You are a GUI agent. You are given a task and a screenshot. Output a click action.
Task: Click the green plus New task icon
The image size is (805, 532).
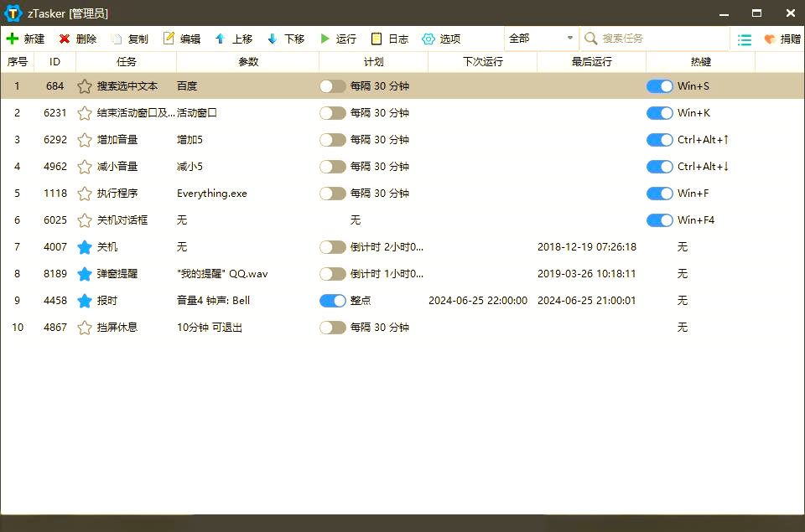point(13,39)
